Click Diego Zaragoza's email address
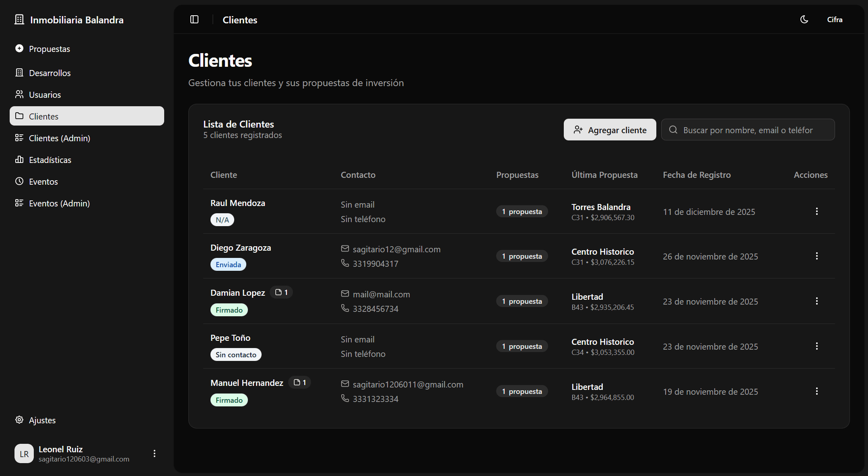Screen dimensions: 868x476 [396, 249]
